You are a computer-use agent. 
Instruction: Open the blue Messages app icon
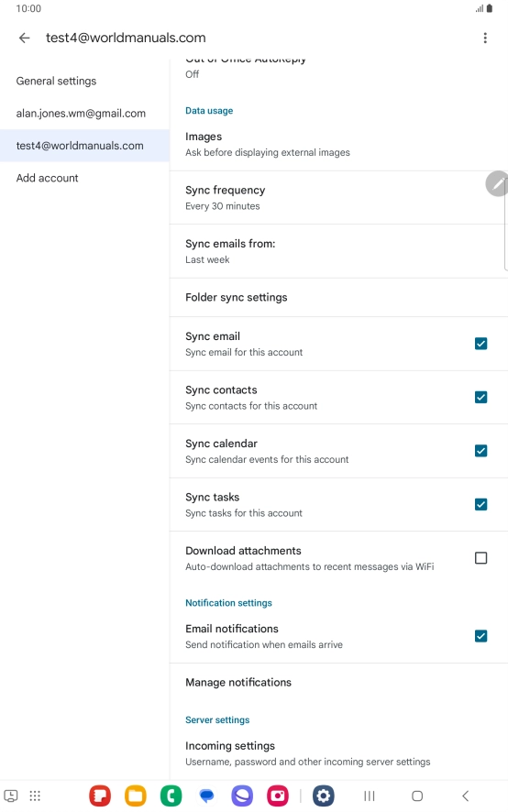point(206,796)
